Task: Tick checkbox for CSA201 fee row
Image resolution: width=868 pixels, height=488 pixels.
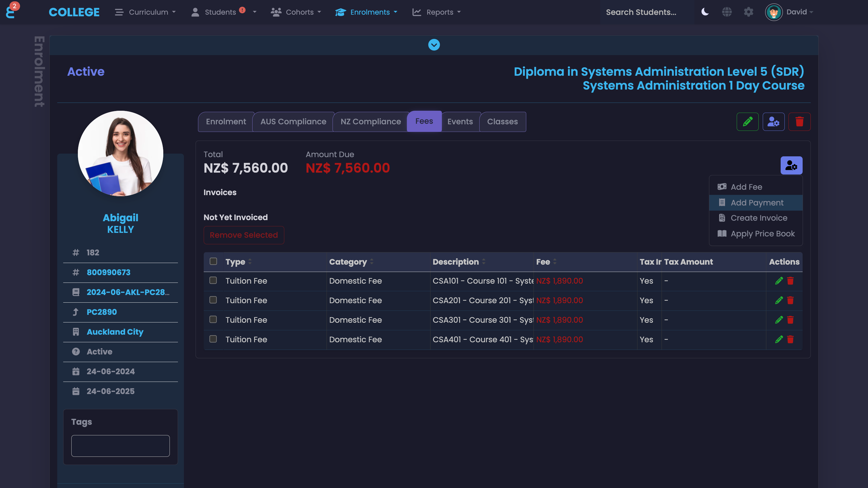Action: (x=213, y=300)
